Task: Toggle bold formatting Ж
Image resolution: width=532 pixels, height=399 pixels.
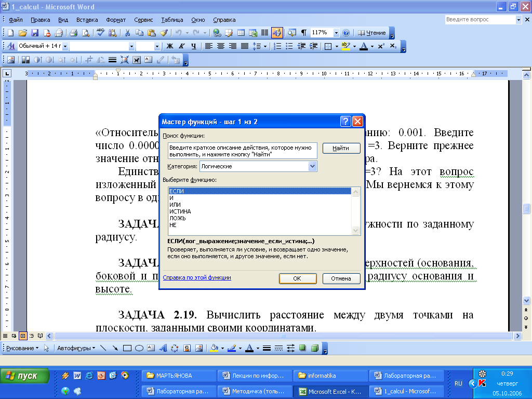Action: coord(170,46)
